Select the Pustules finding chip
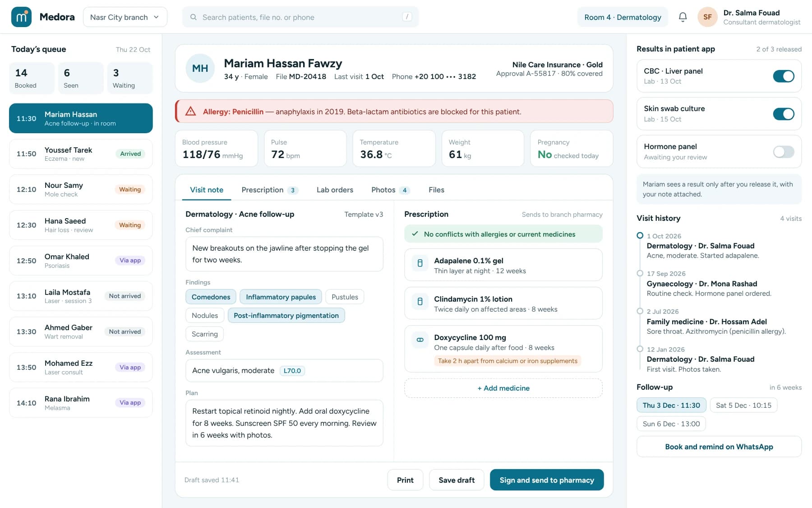812x508 pixels. point(345,297)
